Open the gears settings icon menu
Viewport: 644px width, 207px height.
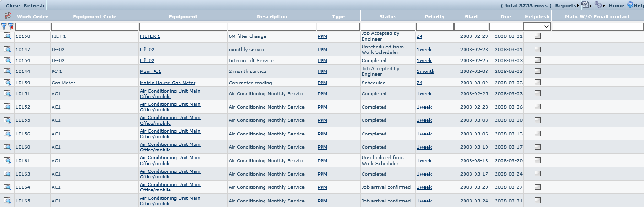[x=598, y=5]
